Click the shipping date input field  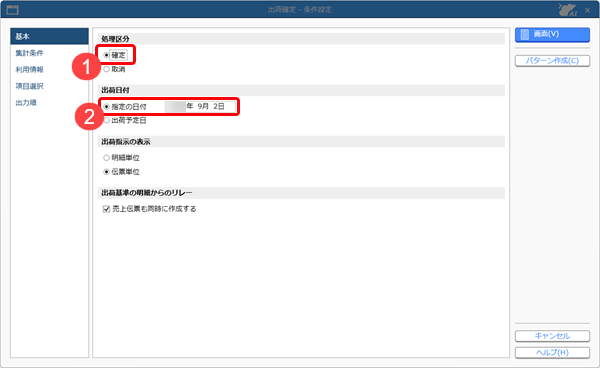click(200, 106)
